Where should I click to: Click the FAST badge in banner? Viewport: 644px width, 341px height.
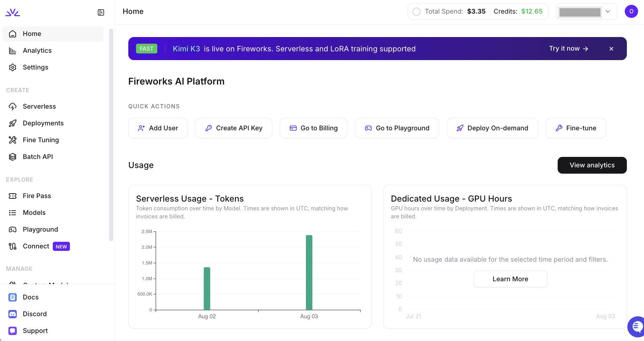pyautogui.click(x=146, y=49)
